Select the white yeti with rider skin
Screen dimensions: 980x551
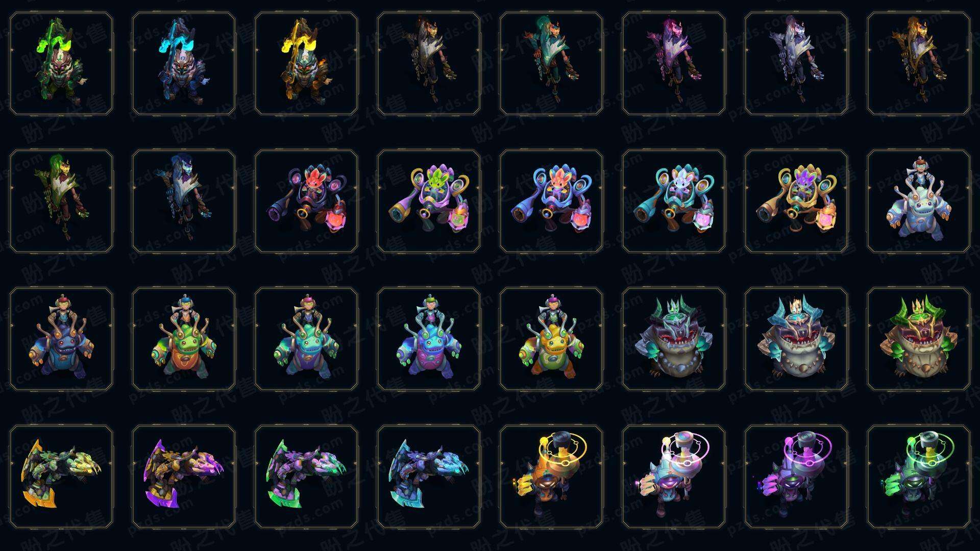tap(919, 201)
